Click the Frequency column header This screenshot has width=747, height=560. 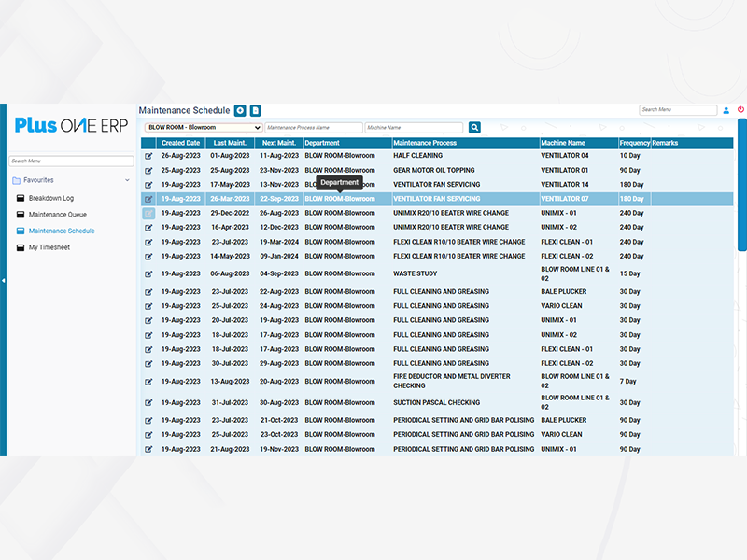point(633,143)
